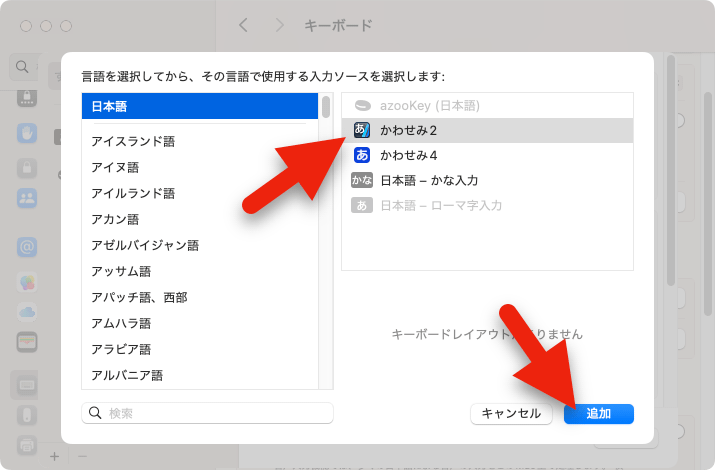This screenshot has width=715, height=470.
Task: Click the language list scrollbar
Action: click(x=326, y=107)
